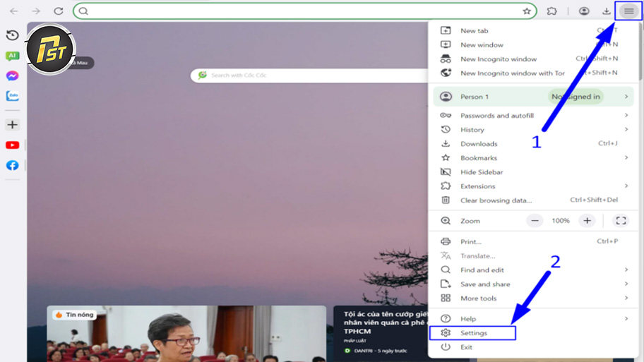Open the downloads icon in toolbar
The image size is (644, 362).
pos(606,11)
